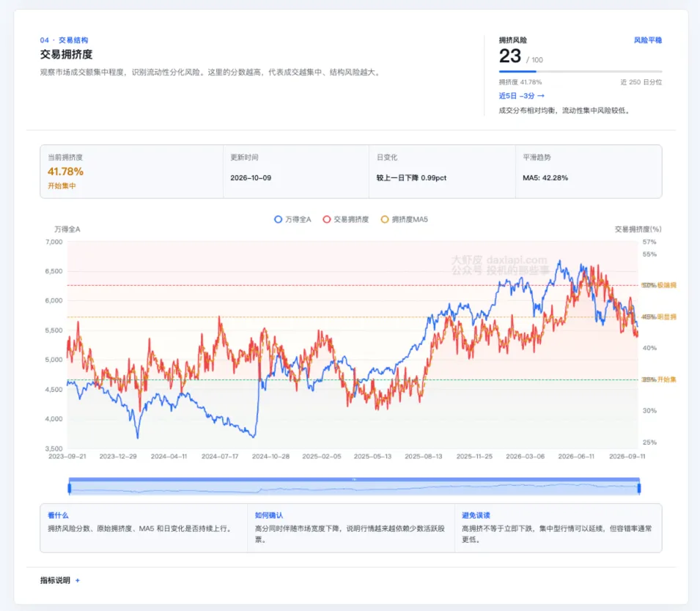Click the 看什么 tip heading
The image size is (700, 611).
(x=58, y=515)
